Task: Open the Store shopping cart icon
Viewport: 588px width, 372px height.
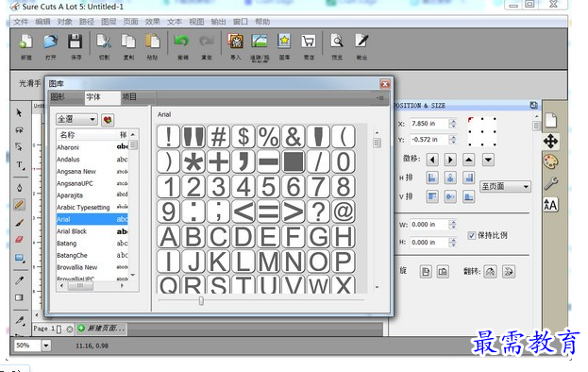Action: tap(309, 41)
